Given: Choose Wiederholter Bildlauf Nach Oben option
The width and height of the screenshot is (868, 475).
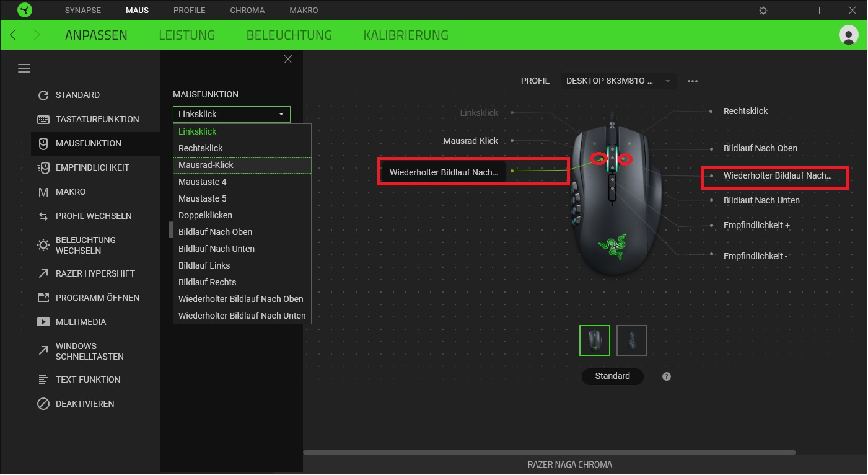Looking at the screenshot, I should [242, 299].
